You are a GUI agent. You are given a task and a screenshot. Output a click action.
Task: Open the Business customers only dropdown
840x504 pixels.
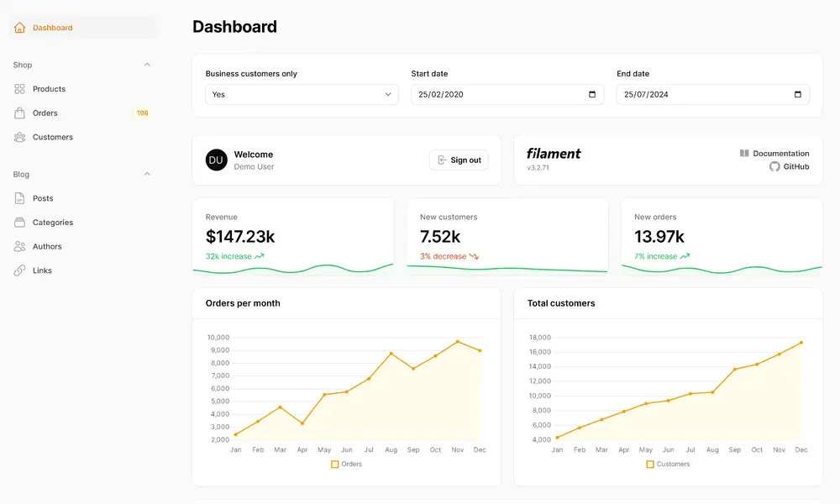click(x=302, y=94)
